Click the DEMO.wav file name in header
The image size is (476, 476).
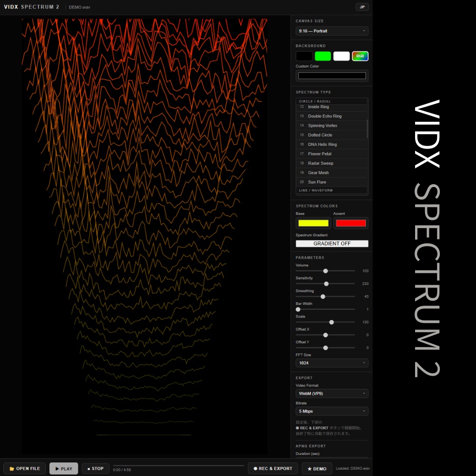[79, 7]
